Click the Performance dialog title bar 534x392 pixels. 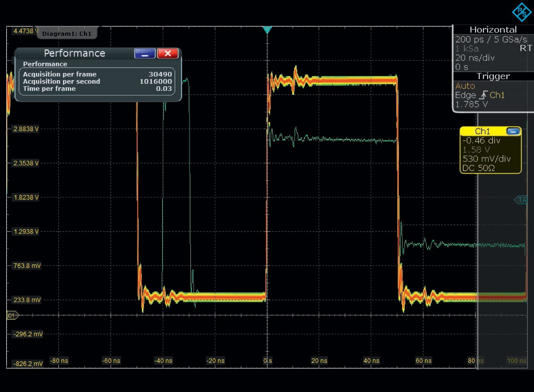(75, 53)
